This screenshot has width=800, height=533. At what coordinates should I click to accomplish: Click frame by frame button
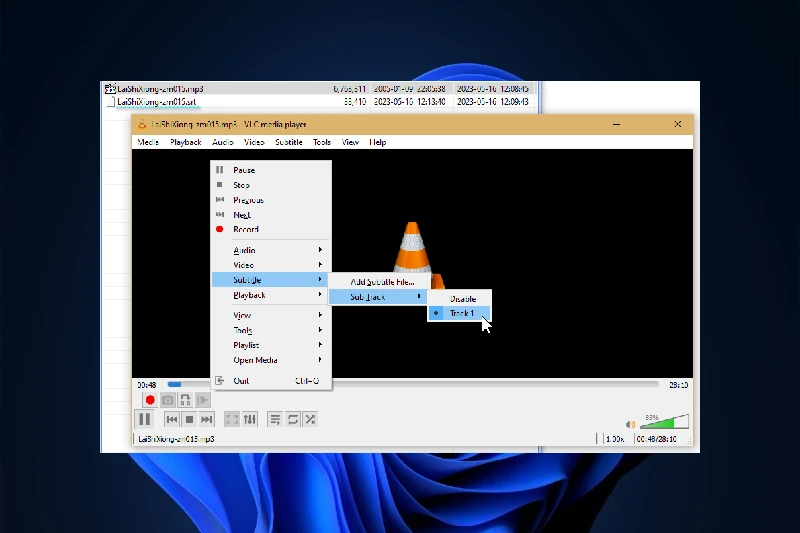(203, 400)
